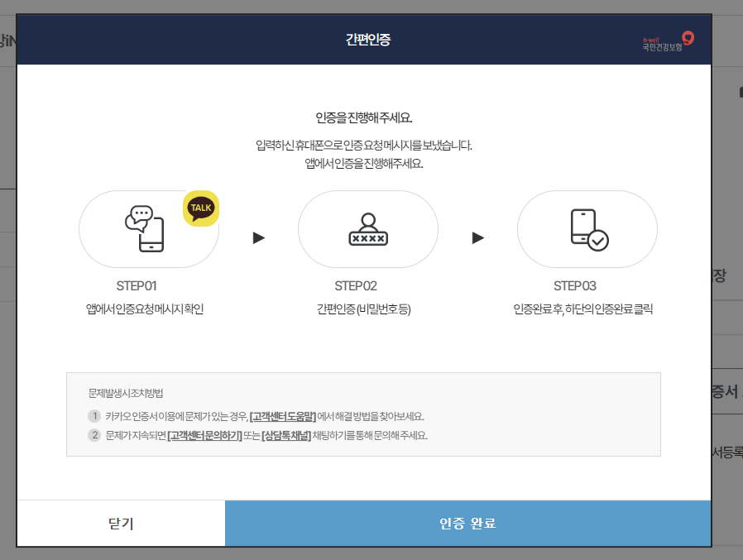
Task: Click the text 앱에서 인증을 진행해주세요.
Action: pos(364,164)
